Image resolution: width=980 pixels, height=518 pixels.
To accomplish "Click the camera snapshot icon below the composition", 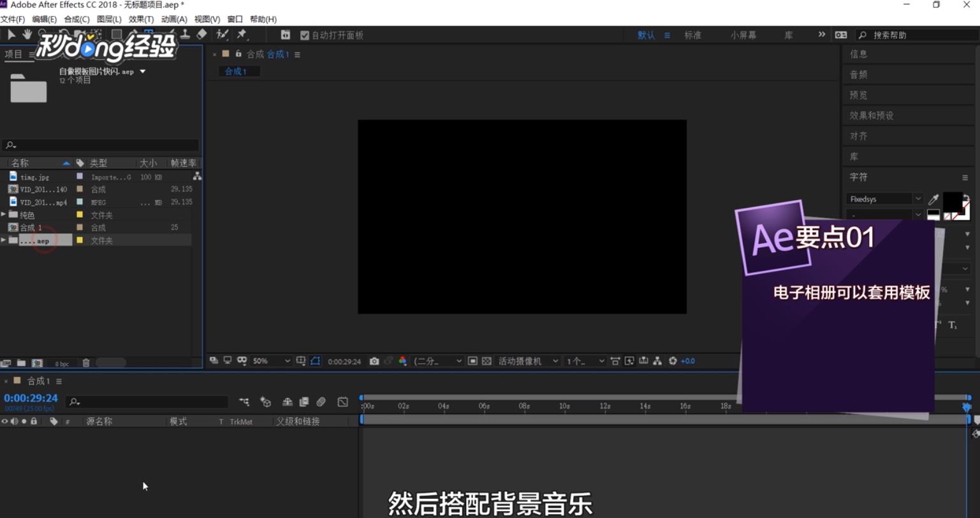I will tap(374, 361).
